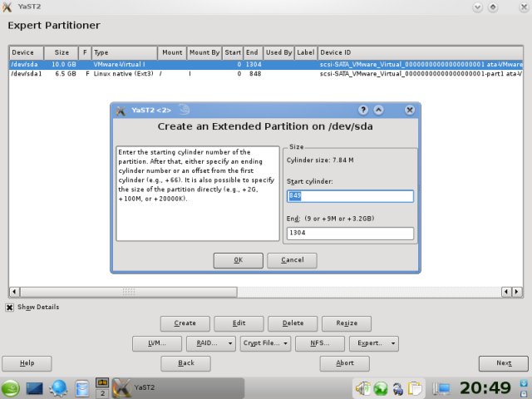The image size is (532, 399).
Task: Sort table by Mount By column header
Action: tap(204, 52)
